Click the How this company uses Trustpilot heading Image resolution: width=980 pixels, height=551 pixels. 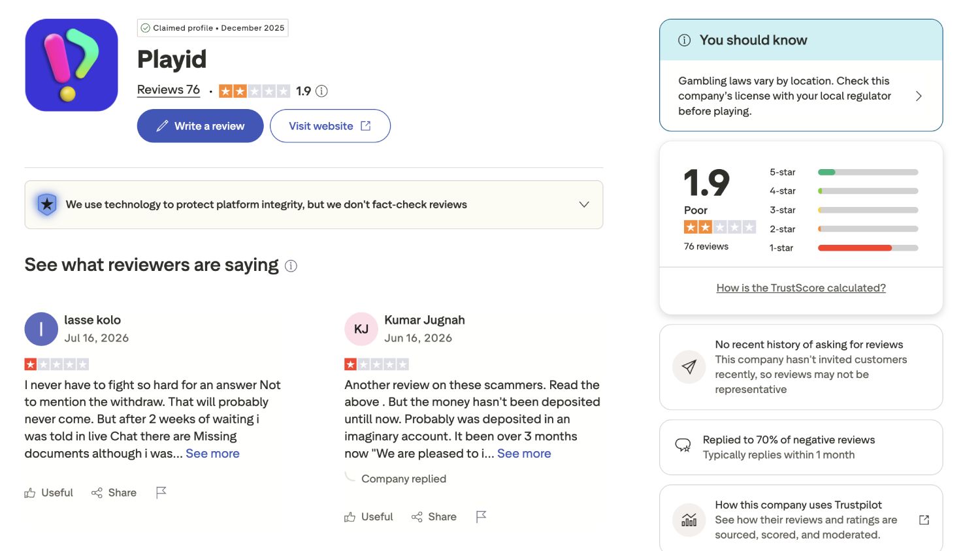798,505
